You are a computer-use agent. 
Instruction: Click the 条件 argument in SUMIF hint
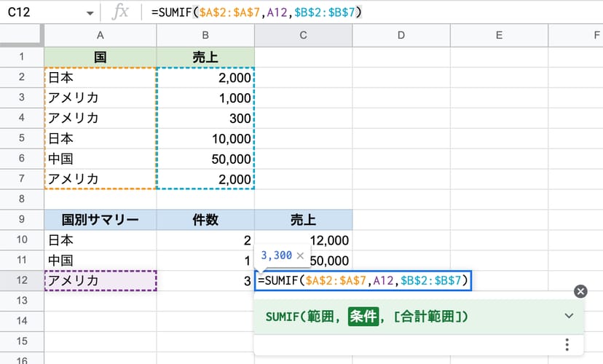pyautogui.click(x=364, y=316)
